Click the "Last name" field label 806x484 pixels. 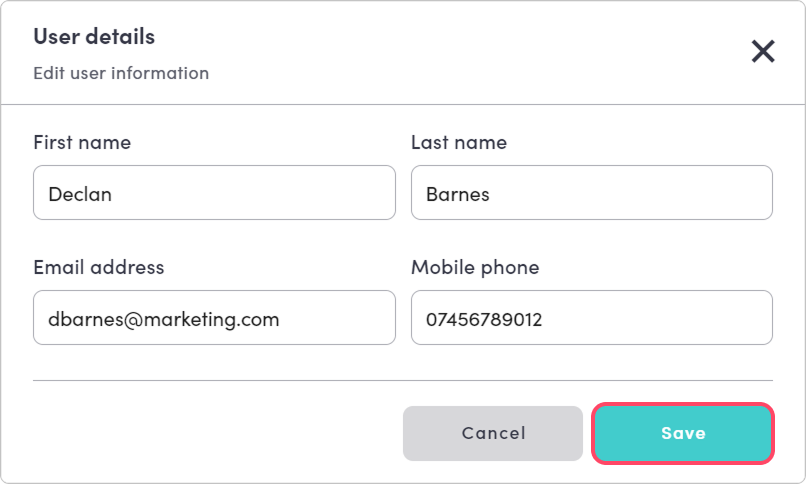pos(459,143)
